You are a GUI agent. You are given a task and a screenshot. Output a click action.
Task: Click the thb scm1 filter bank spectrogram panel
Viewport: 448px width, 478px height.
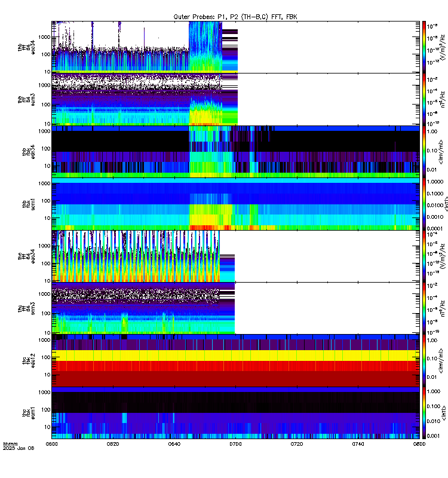click(x=235, y=204)
